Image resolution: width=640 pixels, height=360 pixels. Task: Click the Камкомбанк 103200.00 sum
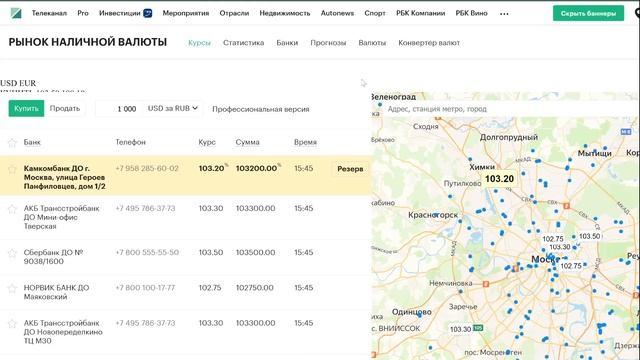coord(256,168)
